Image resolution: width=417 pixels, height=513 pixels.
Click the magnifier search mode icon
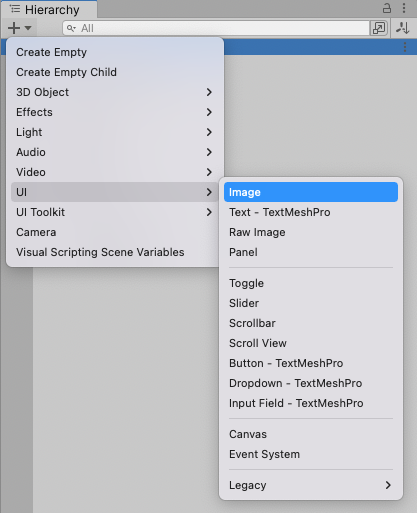pyautogui.click(x=71, y=28)
